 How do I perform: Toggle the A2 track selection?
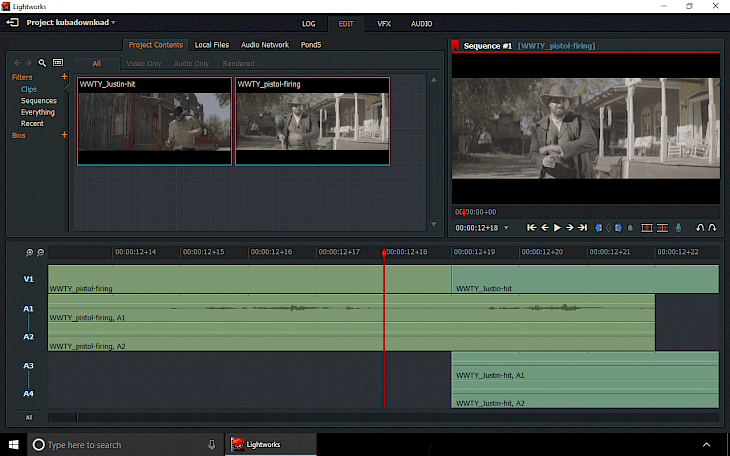click(x=28, y=336)
